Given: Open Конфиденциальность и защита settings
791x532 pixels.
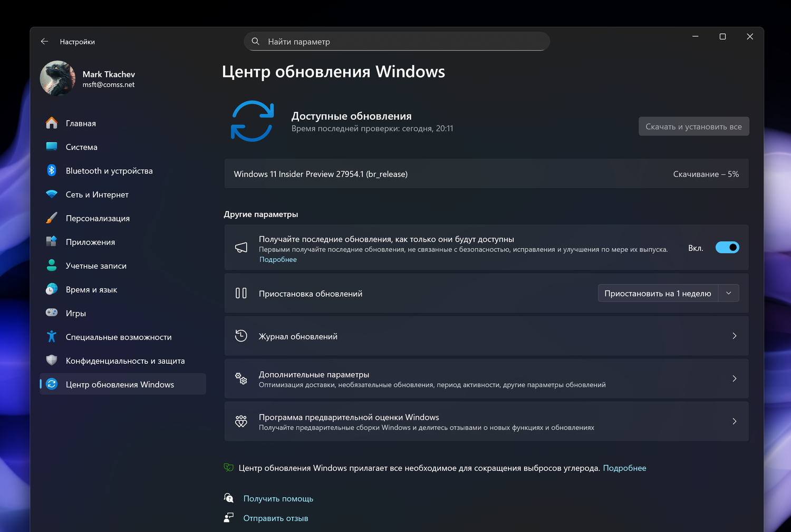Looking at the screenshot, I should point(125,360).
